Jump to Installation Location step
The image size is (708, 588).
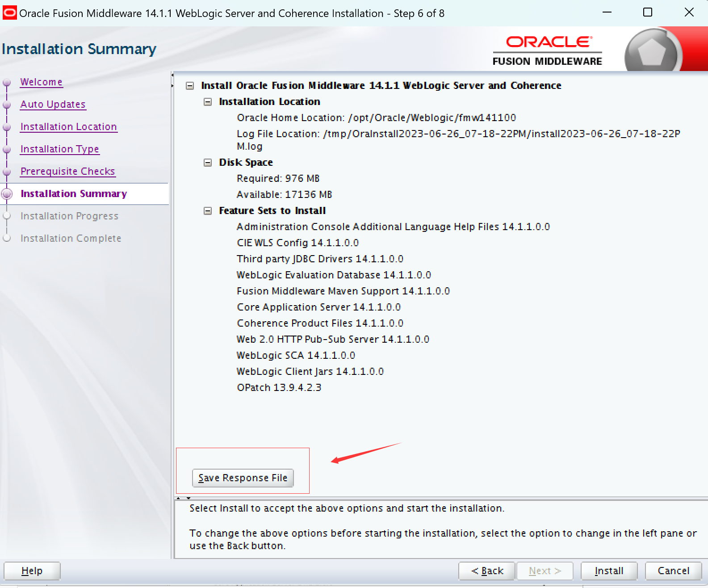pos(68,127)
